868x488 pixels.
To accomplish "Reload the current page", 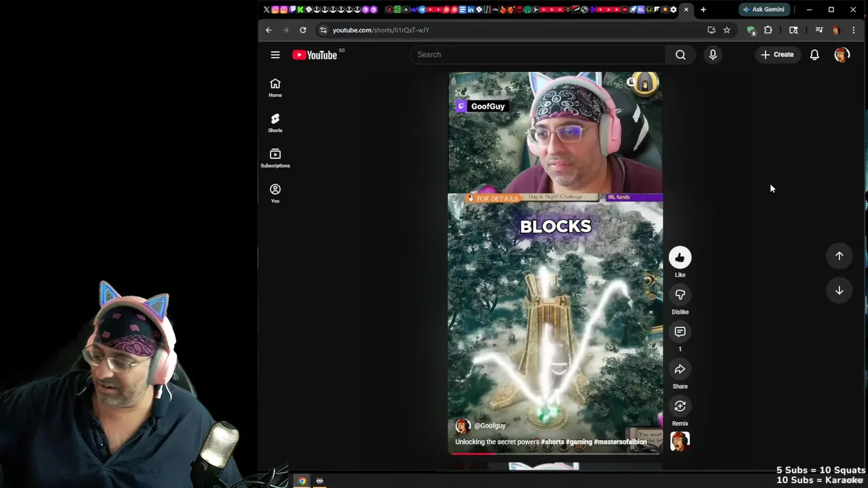I will point(303,30).
